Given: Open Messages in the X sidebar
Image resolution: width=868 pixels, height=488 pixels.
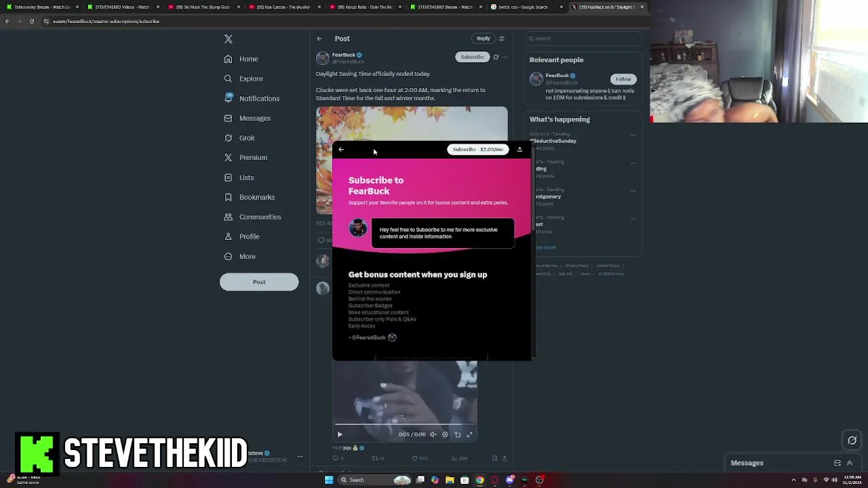Looking at the screenshot, I should 248,118.
